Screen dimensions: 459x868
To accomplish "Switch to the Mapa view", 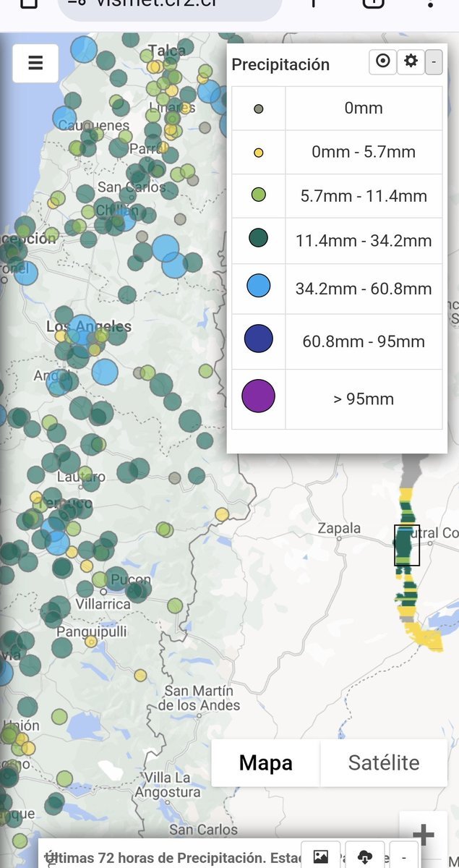I will pyautogui.click(x=266, y=762).
